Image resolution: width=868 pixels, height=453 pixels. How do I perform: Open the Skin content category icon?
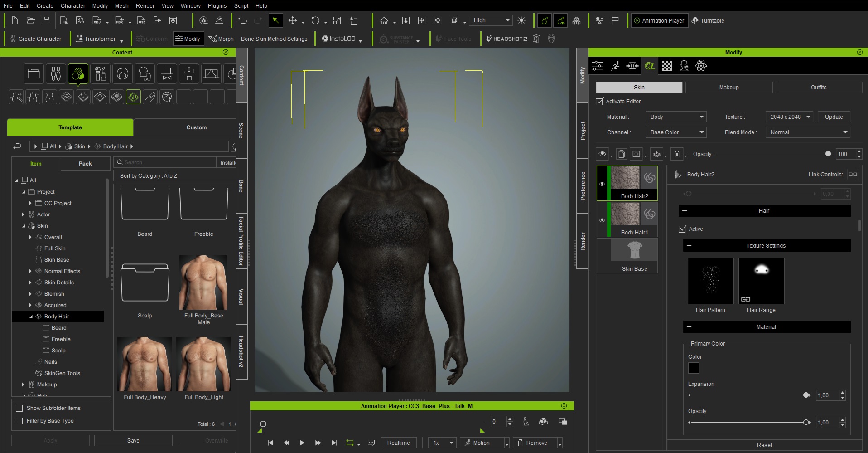click(78, 73)
